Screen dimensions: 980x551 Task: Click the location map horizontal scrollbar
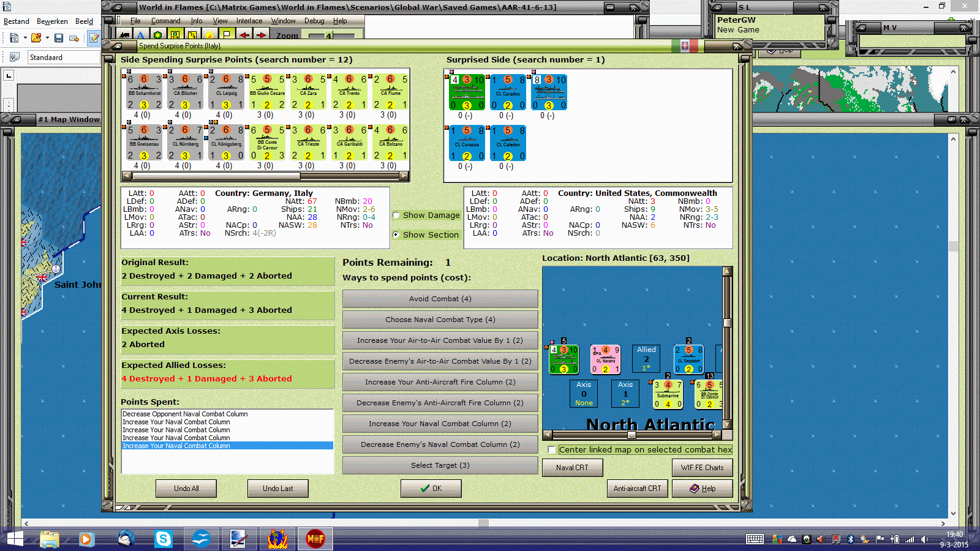click(633, 435)
